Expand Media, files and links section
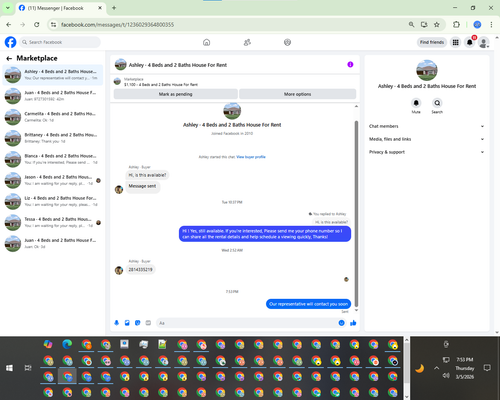Screen dimensions: 500x400 click(x=426, y=139)
